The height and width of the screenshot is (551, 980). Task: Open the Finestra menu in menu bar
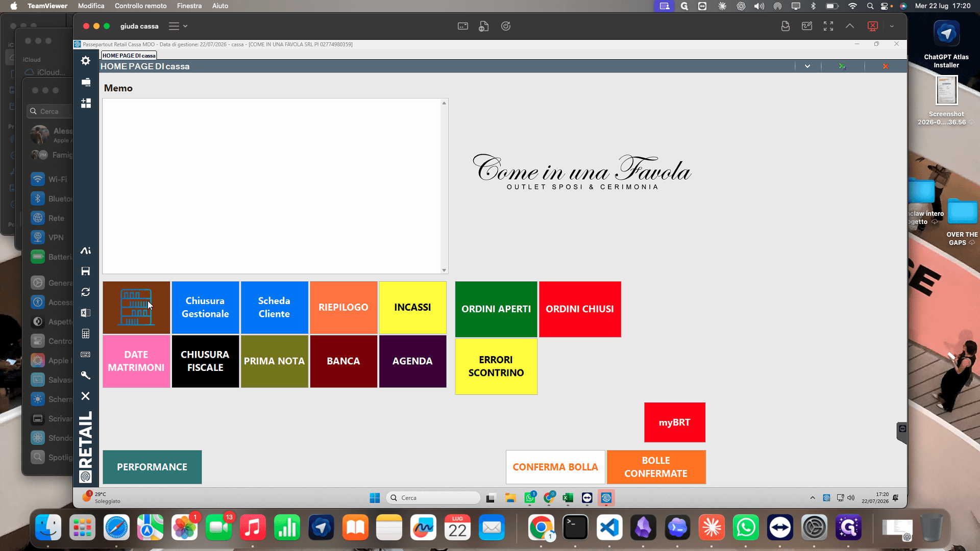tap(189, 6)
